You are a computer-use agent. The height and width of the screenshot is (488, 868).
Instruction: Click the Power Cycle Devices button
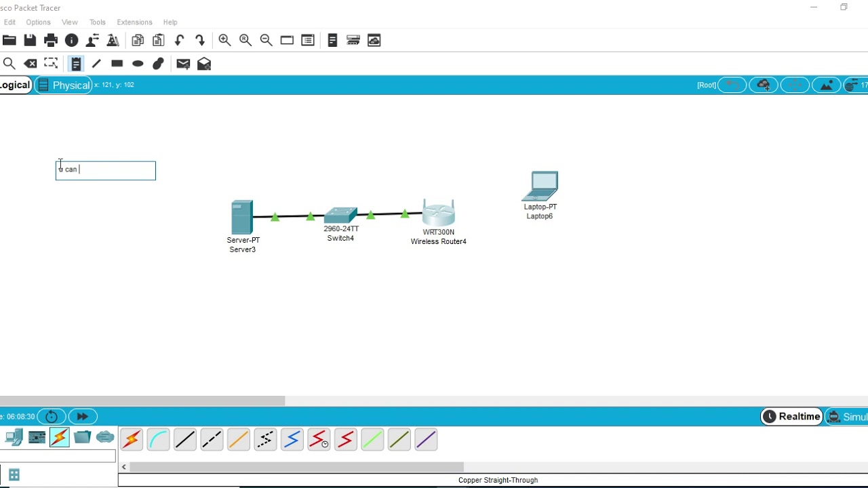[x=52, y=417]
